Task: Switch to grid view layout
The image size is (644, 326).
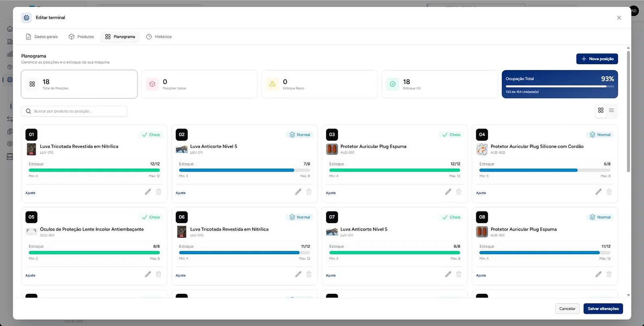Action: pyautogui.click(x=601, y=110)
